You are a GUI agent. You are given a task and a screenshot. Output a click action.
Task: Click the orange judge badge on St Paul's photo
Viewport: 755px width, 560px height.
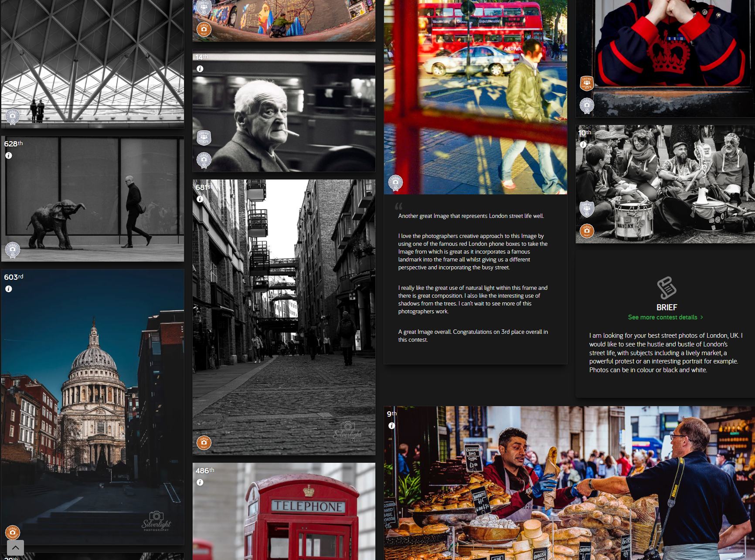(x=13, y=532)
